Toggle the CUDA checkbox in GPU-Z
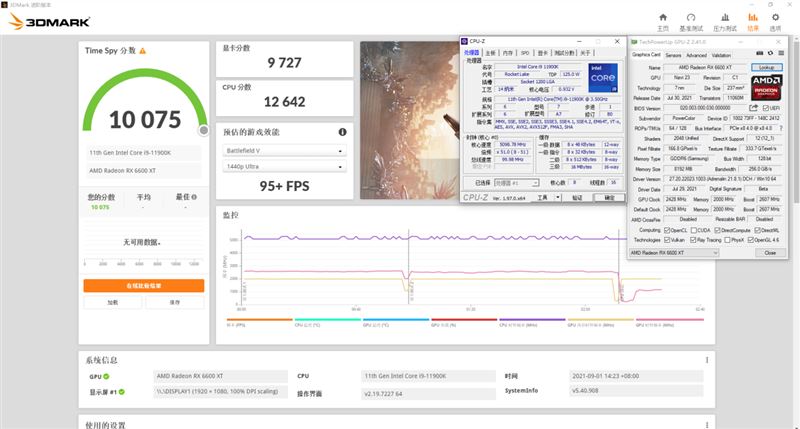The width and height of the screenshot is (800, 429). pyautogui.click(x=694, y=230)
